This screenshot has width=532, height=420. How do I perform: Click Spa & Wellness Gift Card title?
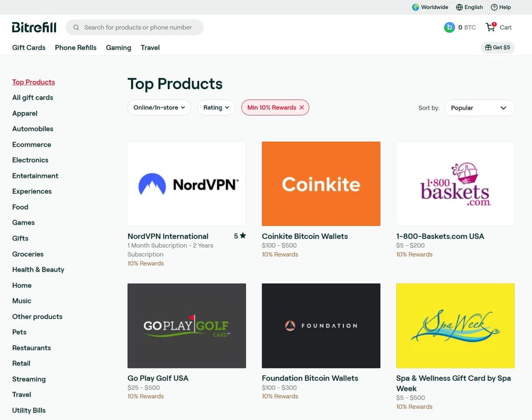pyautogui.click(x=453, y=383)
